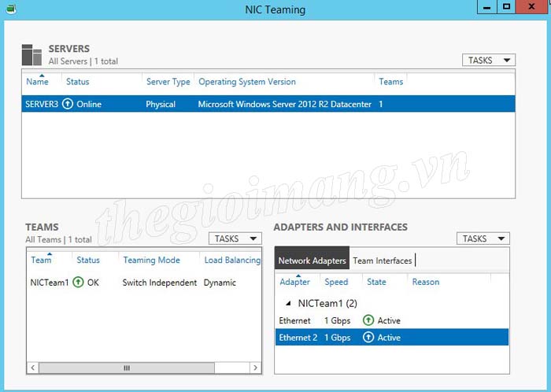
Task: Sort servers by Status column
Action: tap(78, 82)
